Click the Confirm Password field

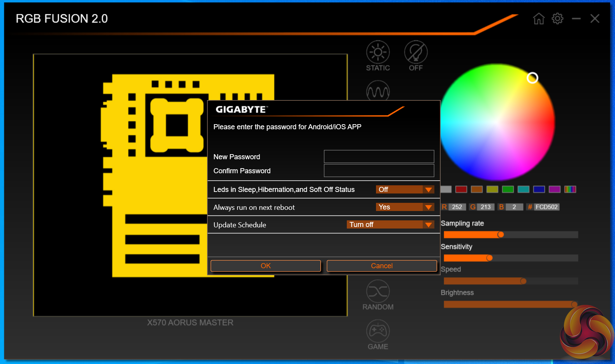379,171
